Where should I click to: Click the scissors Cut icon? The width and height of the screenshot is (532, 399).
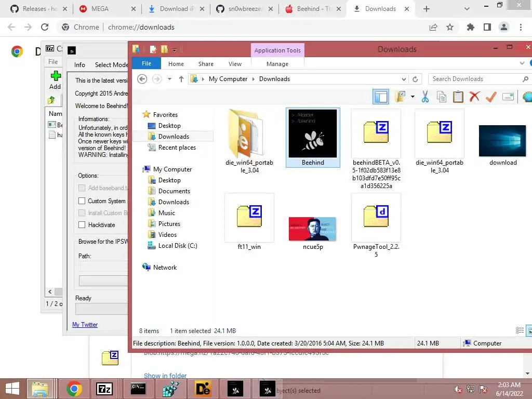(425, 97)
